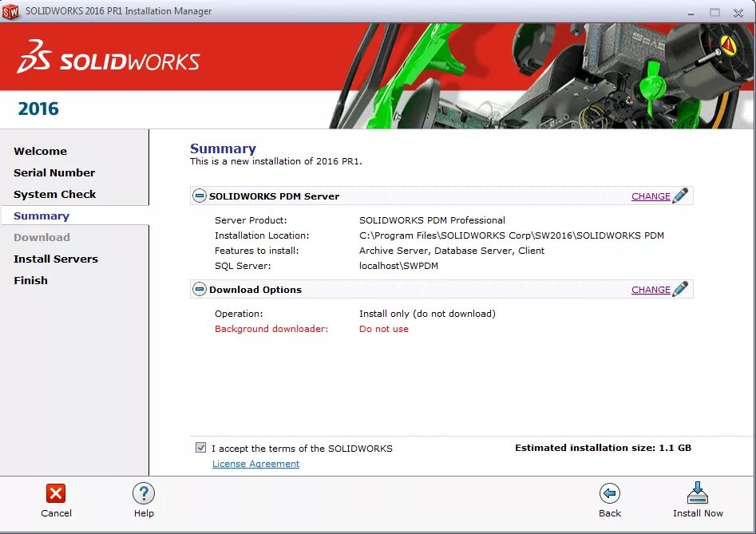Select the System Check step
Image resolution: width=756 pixels, height=534 pixels.
pyautogui.click(x=54, y=194)
